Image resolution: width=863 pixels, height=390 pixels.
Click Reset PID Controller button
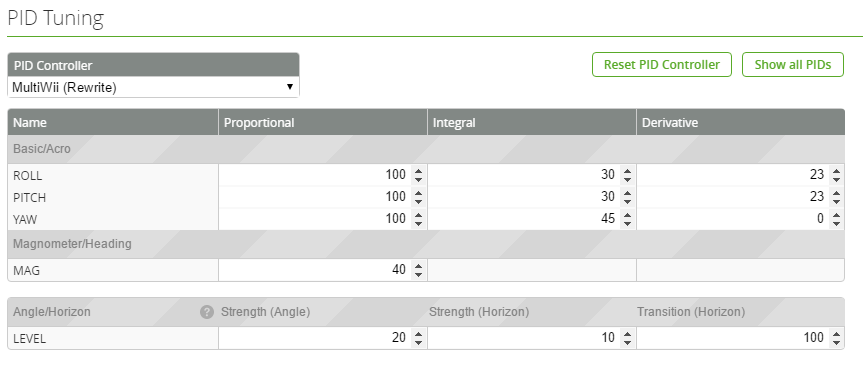pos(662,64)
